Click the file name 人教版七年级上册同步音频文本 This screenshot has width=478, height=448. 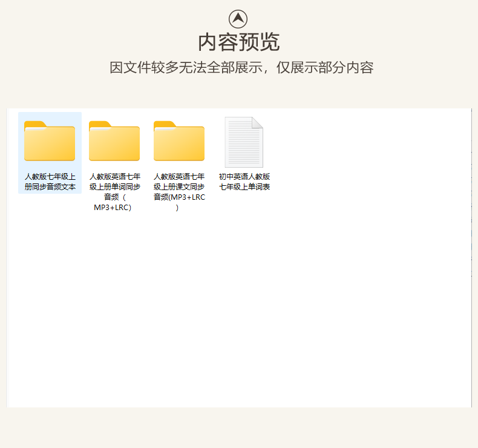click(50, 182)
